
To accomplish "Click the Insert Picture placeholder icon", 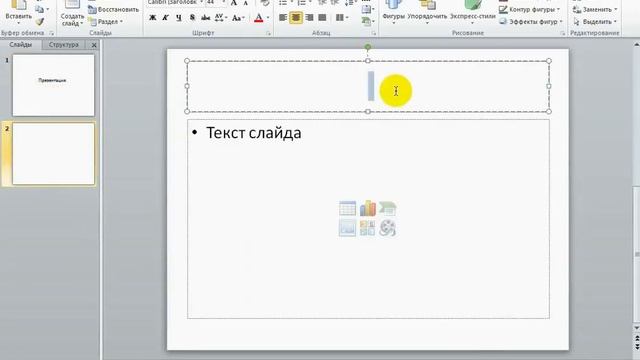I will 347,228.
